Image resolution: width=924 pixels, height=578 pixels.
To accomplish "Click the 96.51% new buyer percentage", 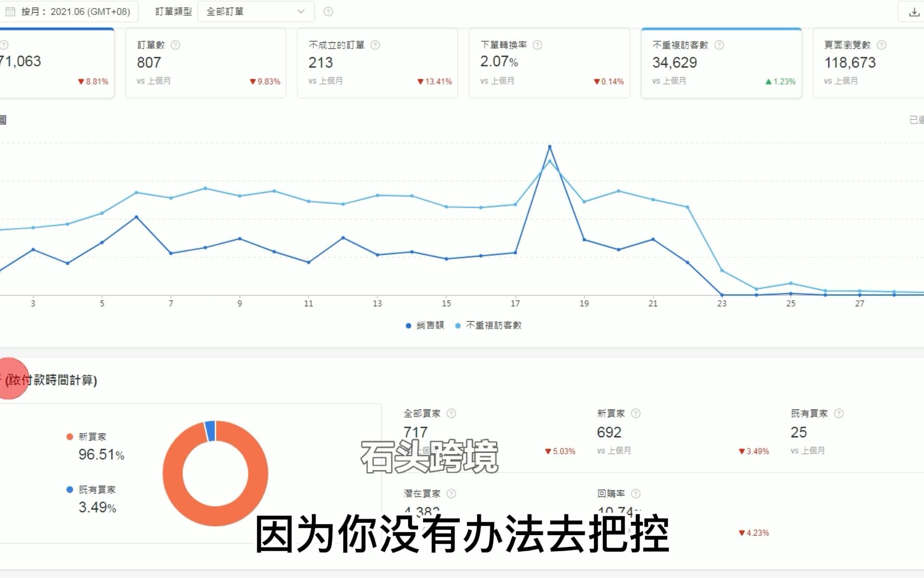I will point(102,455).
